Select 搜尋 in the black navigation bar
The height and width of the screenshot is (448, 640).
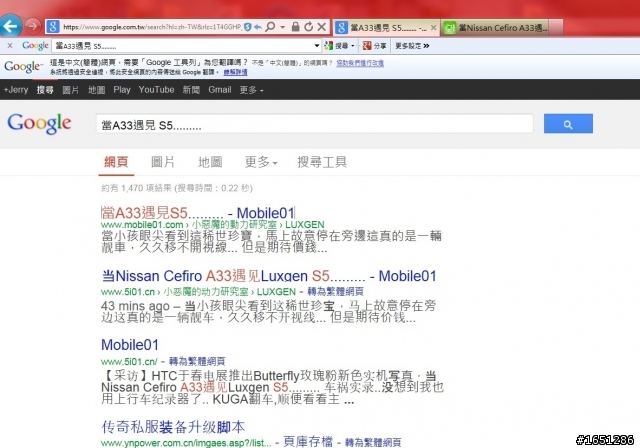click(45, 90)
